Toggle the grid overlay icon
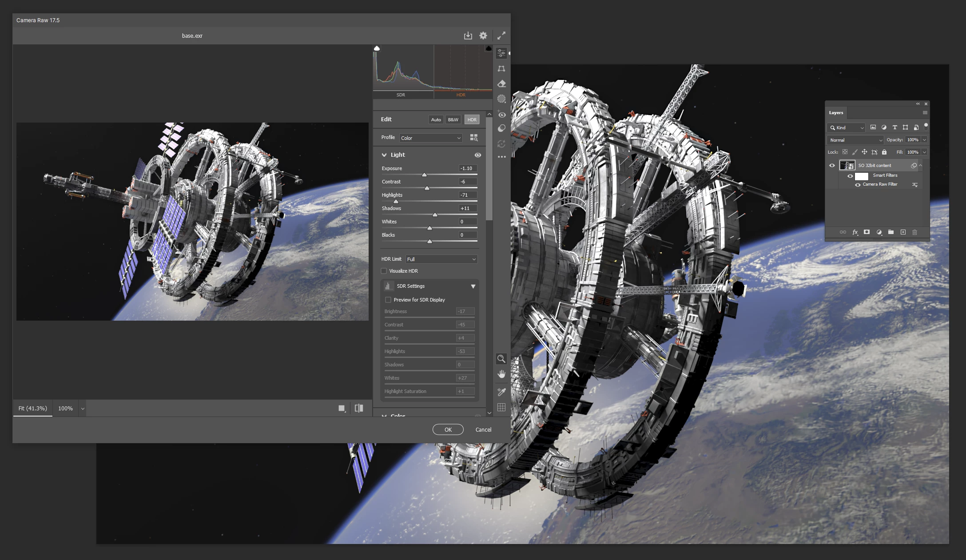The height and width of the screenshot is (560, 966). (x=501, y=407)
